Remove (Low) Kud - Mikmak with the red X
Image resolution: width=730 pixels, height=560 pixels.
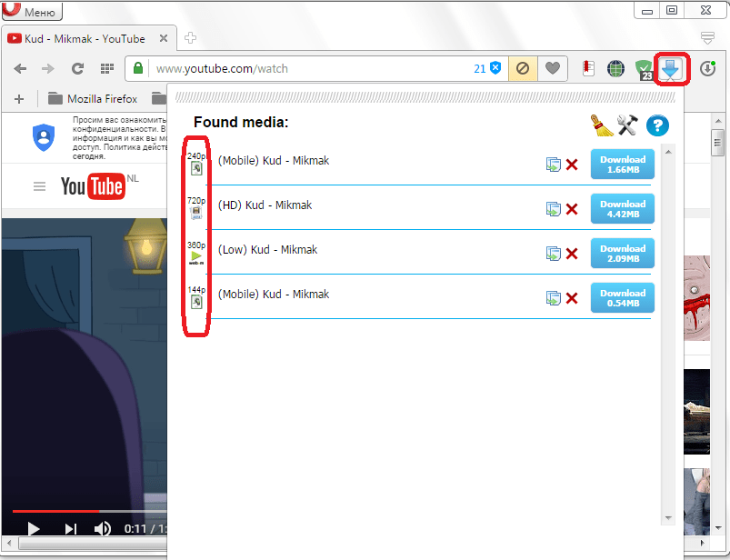coord(571,253)
